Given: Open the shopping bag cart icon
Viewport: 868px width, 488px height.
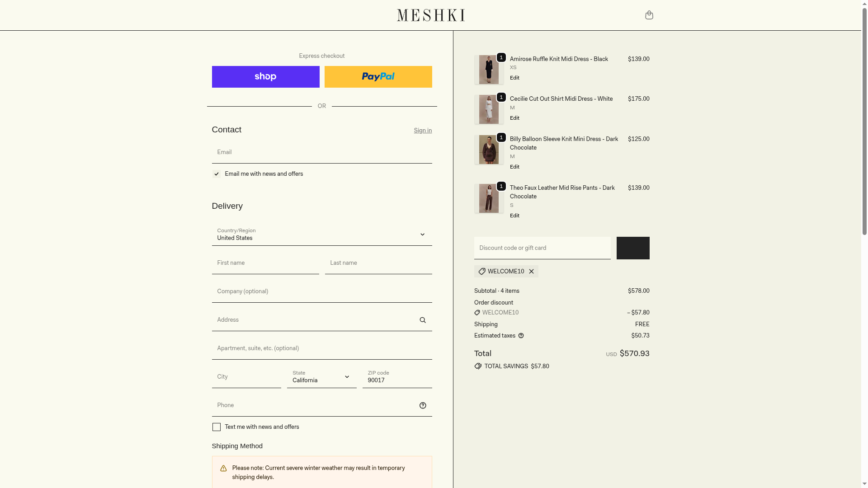Looking at the screenshot, I should [x=649, y=15].
